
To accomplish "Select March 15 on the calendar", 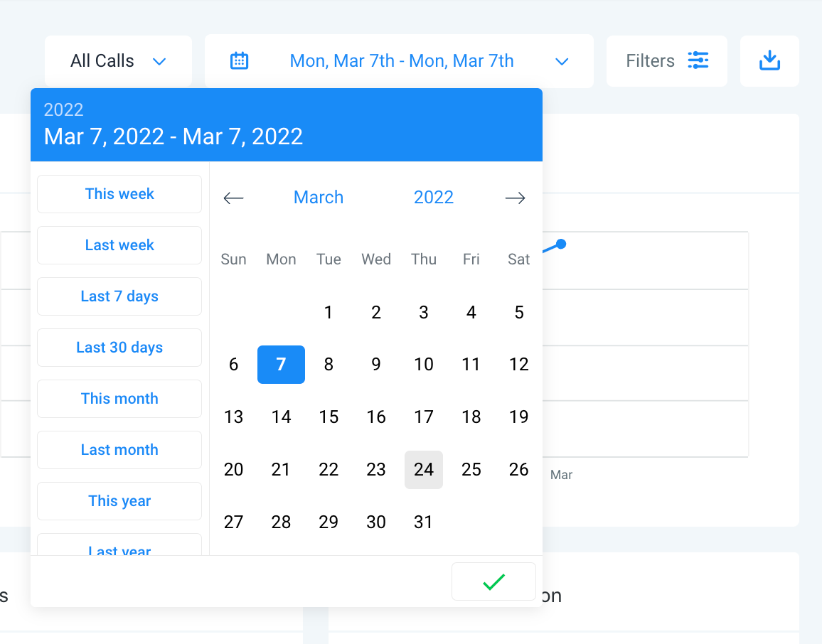I will pos(329,417).
